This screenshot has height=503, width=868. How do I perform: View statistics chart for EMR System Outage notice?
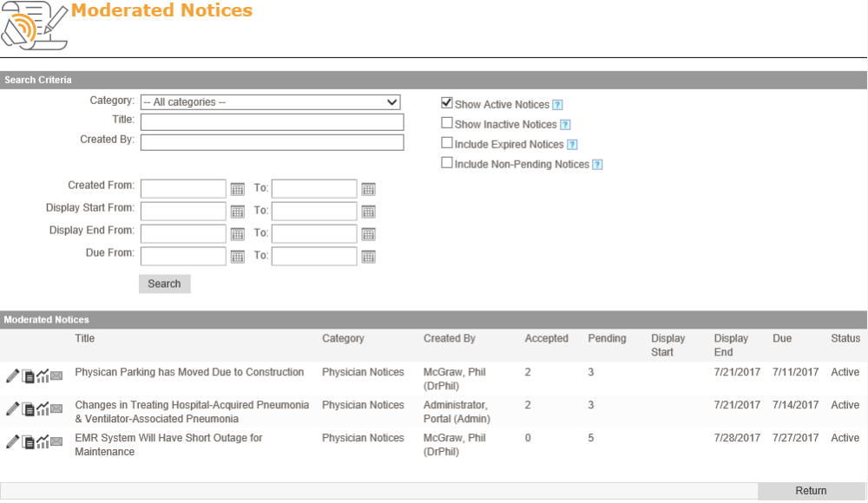tap(43, 441)
